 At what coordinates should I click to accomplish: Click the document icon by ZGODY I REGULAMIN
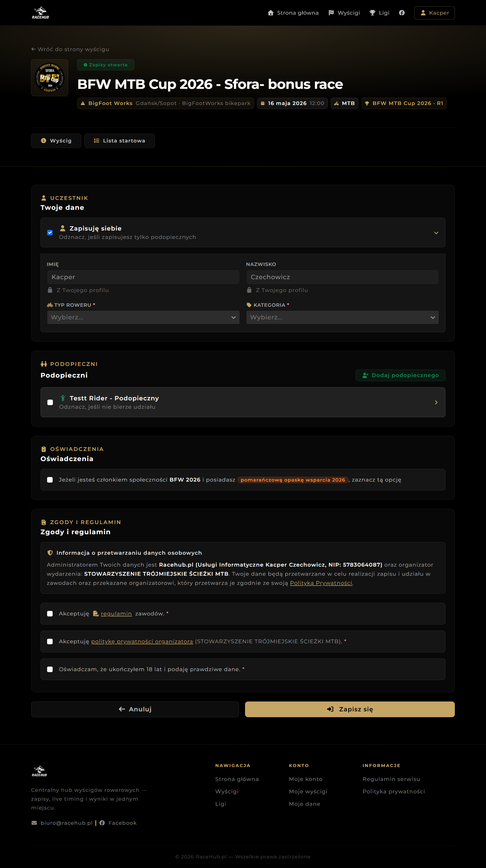click(44, 522)
